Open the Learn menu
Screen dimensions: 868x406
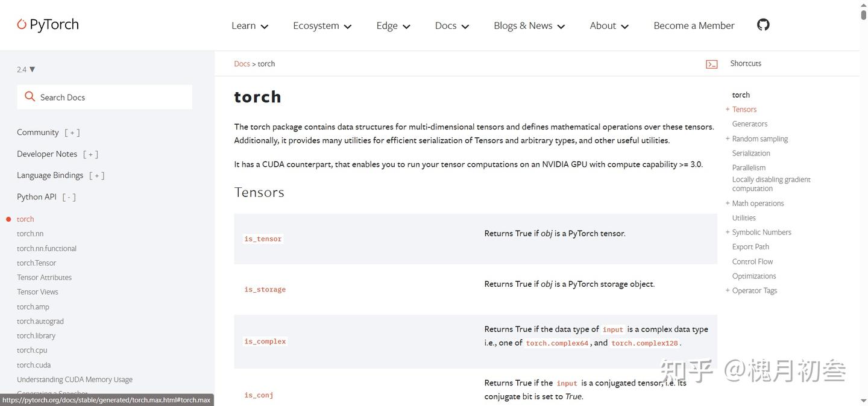point(250,25)
